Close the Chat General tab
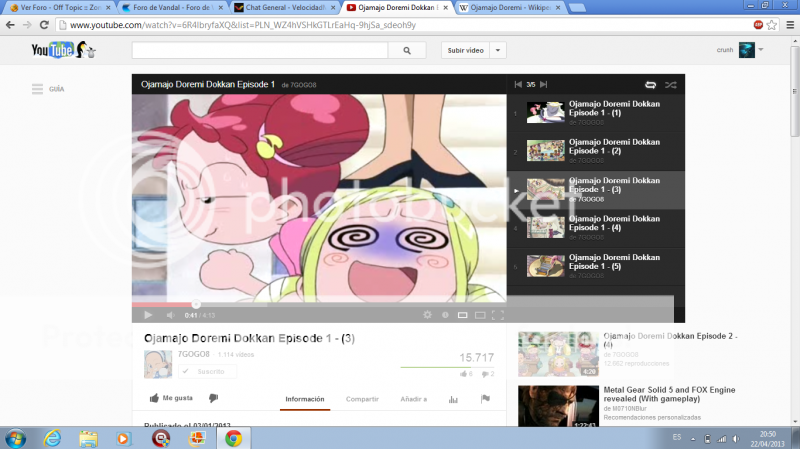This screenshot has height=449, width=800. [333, 8]
